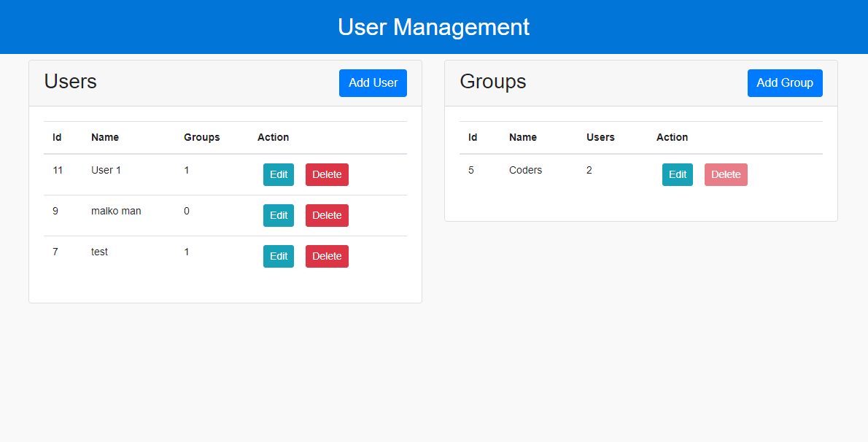Image resolution: width=868 pixels, height=442 pixels.
Task: Edit the Coders group
Action: coord(677,174)
